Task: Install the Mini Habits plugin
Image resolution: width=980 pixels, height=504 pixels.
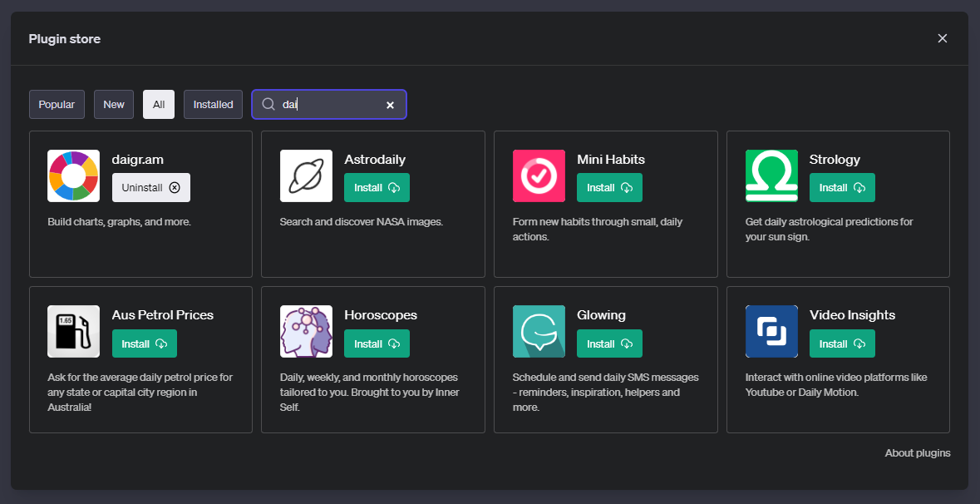Action: [x=609, y=188]
